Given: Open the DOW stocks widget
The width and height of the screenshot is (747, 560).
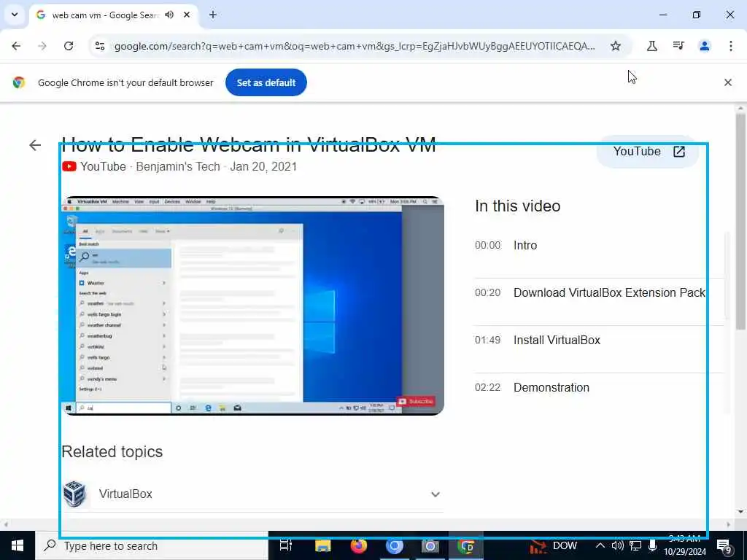Looking at the screenshot, I should point(554,546).
